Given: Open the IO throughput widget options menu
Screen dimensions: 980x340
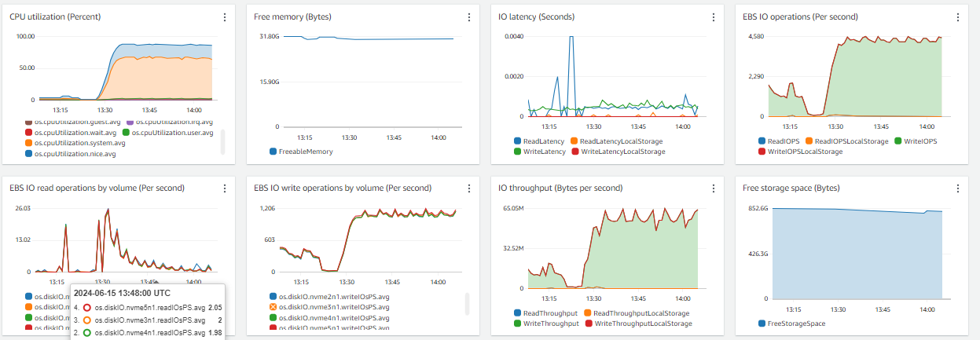Looking at the screenshot, I should [714, 188].
